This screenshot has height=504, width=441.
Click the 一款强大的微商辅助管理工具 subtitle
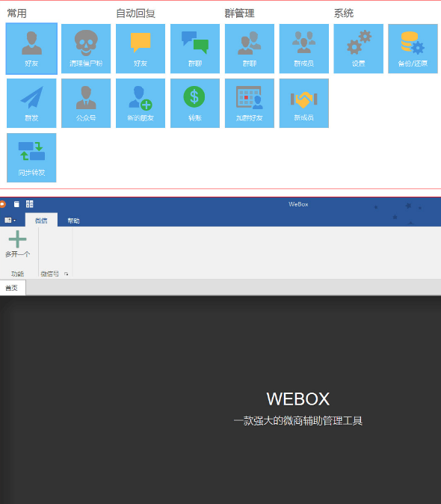[298, 420]
